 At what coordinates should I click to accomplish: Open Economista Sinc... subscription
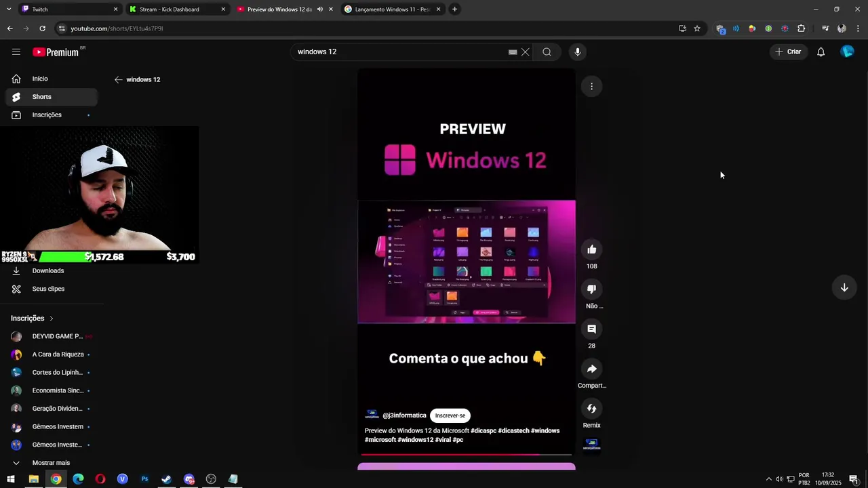[52, 390]
